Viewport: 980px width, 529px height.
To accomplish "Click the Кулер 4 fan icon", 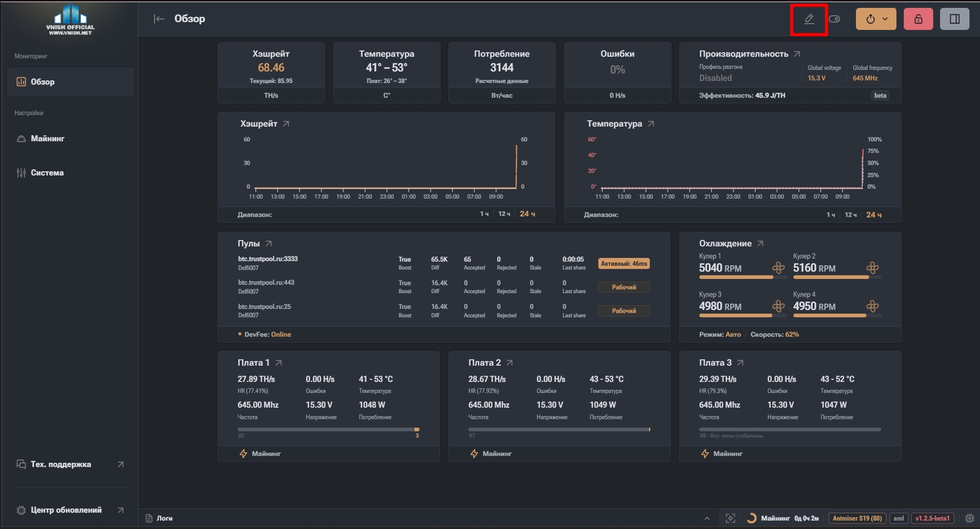I will point(873,306).
